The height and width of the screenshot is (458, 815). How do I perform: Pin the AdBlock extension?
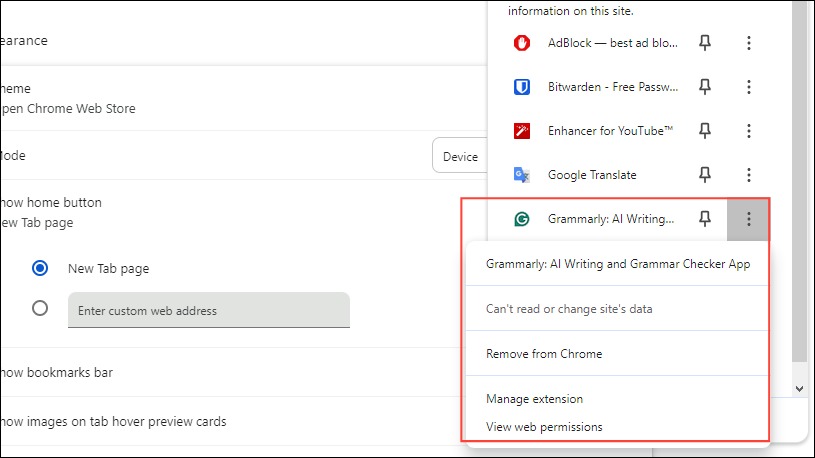tap(704, 43)
